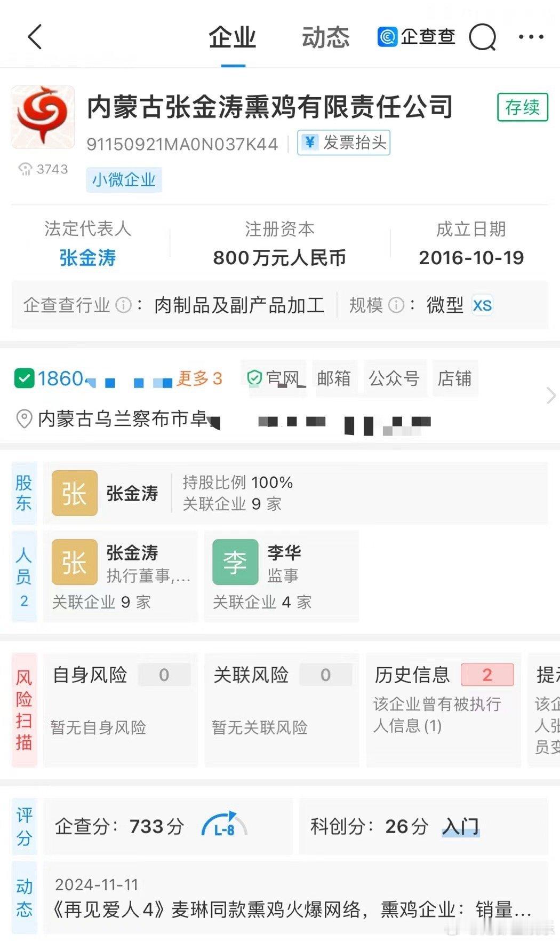Viewport: 560px width, 941px height.
Task: Switch to the 动态 tab
Action: click(325, 37)
